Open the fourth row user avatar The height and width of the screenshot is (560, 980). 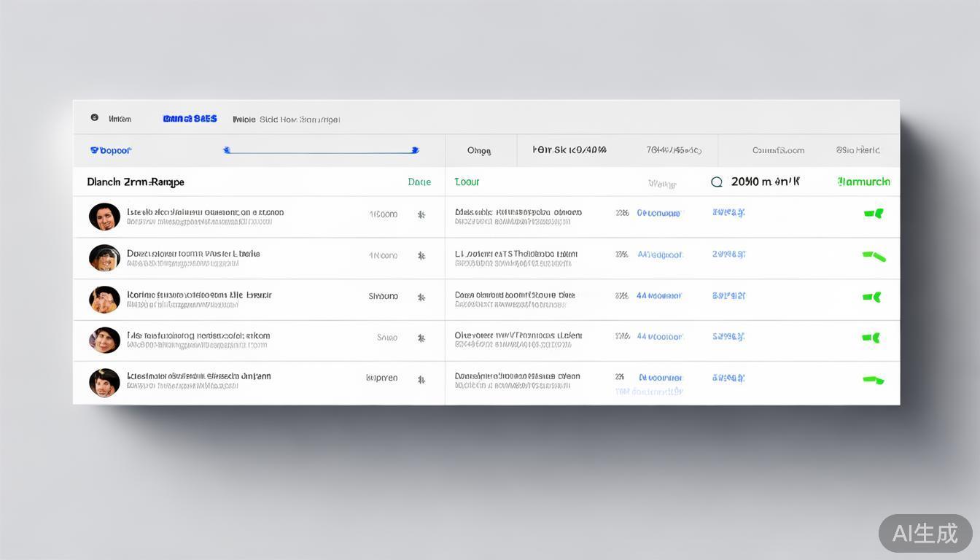(x=104, y=341)
